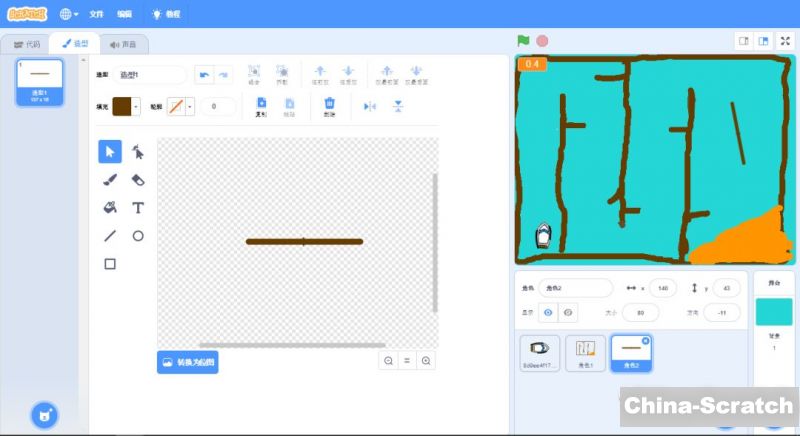Click the 转换为位图 convert to bitmap button

point(187,362)
